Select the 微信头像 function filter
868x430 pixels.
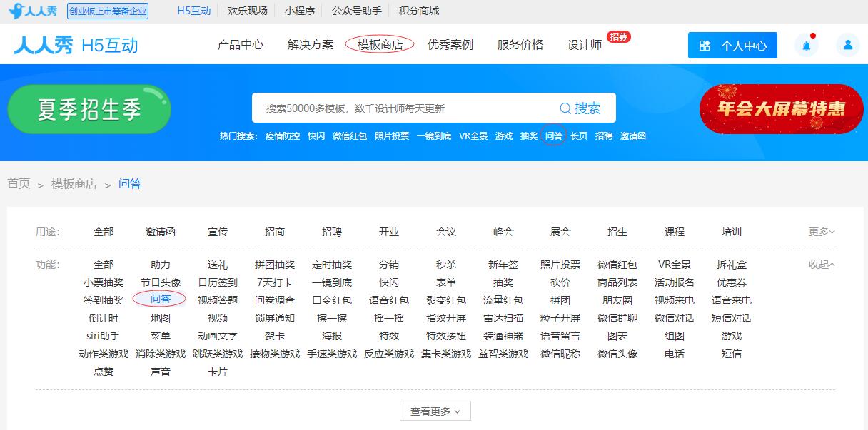point(617,354)
